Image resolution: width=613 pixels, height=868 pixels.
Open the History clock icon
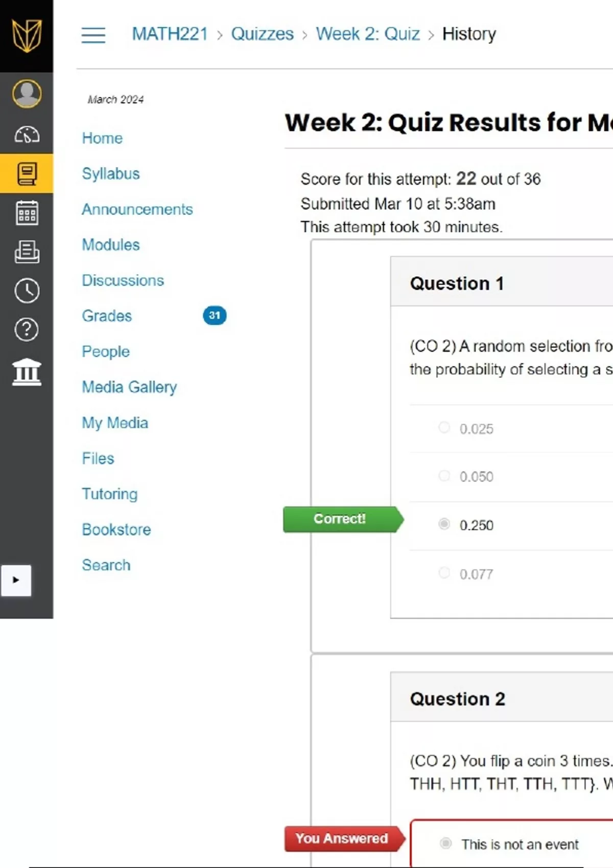coord(27,291)
